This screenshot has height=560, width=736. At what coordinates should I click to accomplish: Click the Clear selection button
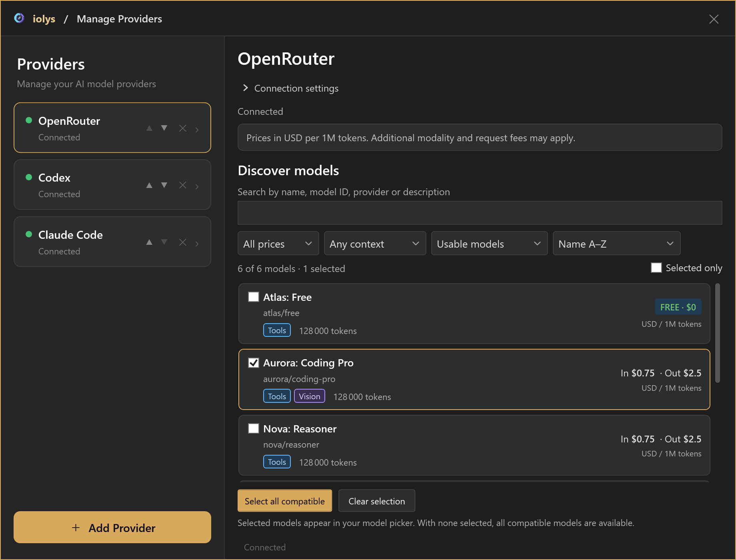click(x=377, y=501)
